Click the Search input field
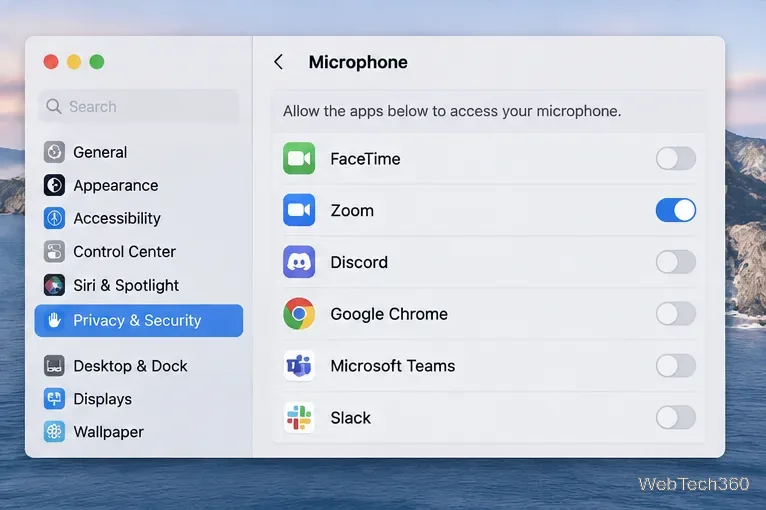The image size is (766, 510). pos(139,106)
